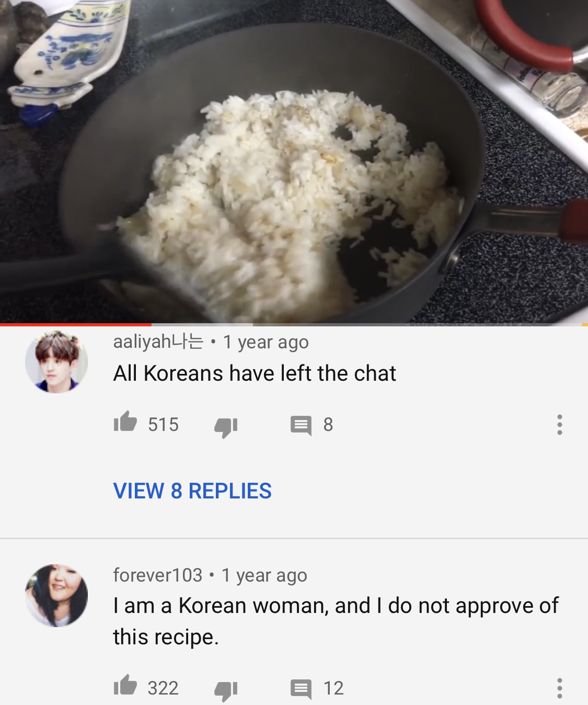This screenshot has width=588, height=705.
Task: Tap the 322 like count
Action: 163,688
